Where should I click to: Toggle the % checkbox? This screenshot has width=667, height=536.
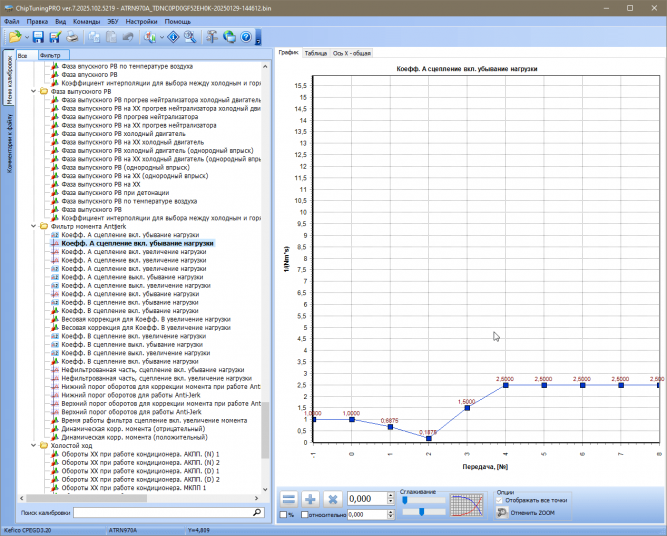(x=283, y=515)
